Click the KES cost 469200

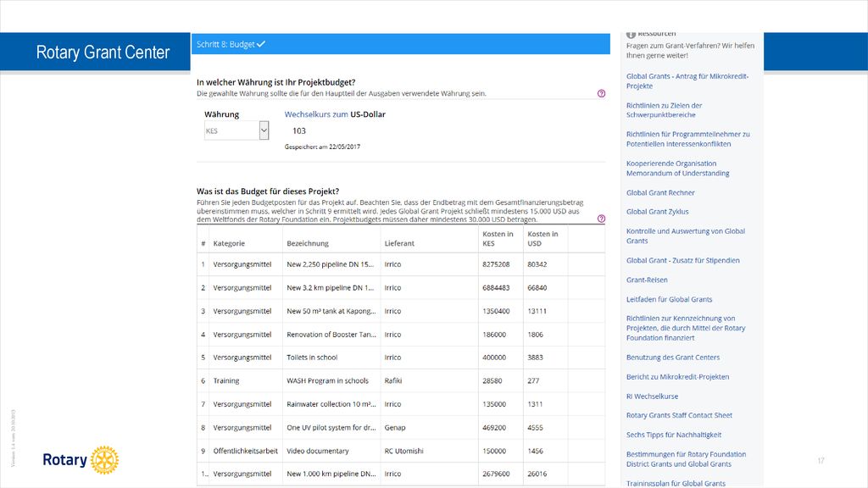pyautogui.click(x=494, y=428)
